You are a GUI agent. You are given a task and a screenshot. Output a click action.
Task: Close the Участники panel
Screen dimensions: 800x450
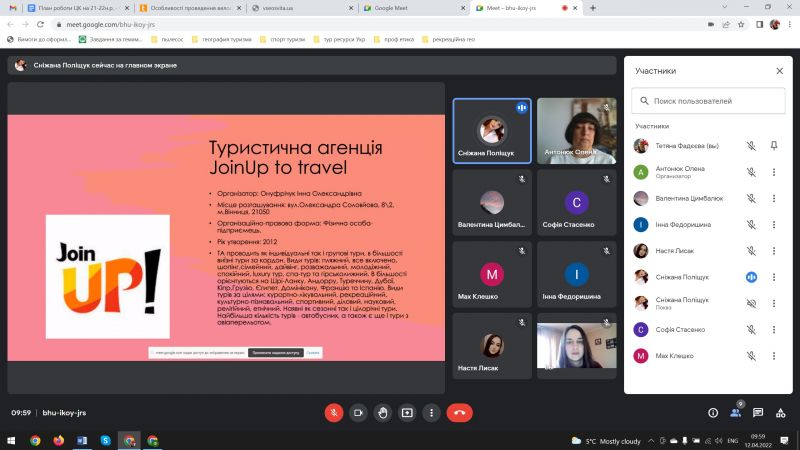click(780, 71)
